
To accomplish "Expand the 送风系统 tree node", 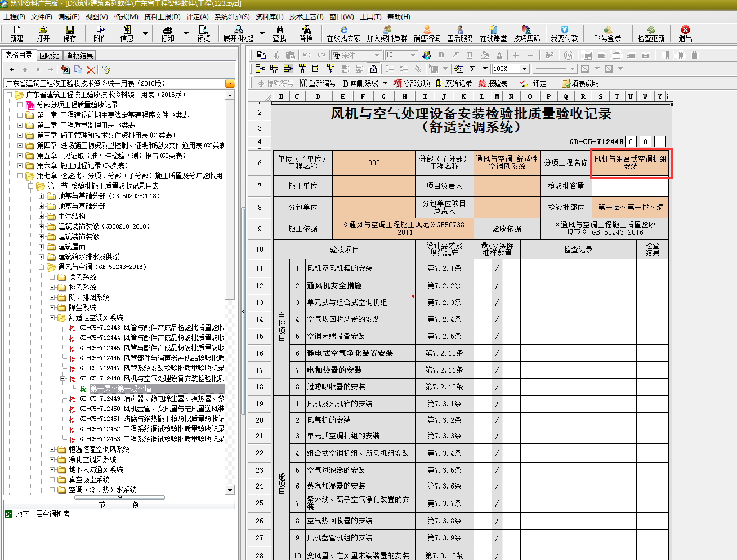I will click(52, 277).
